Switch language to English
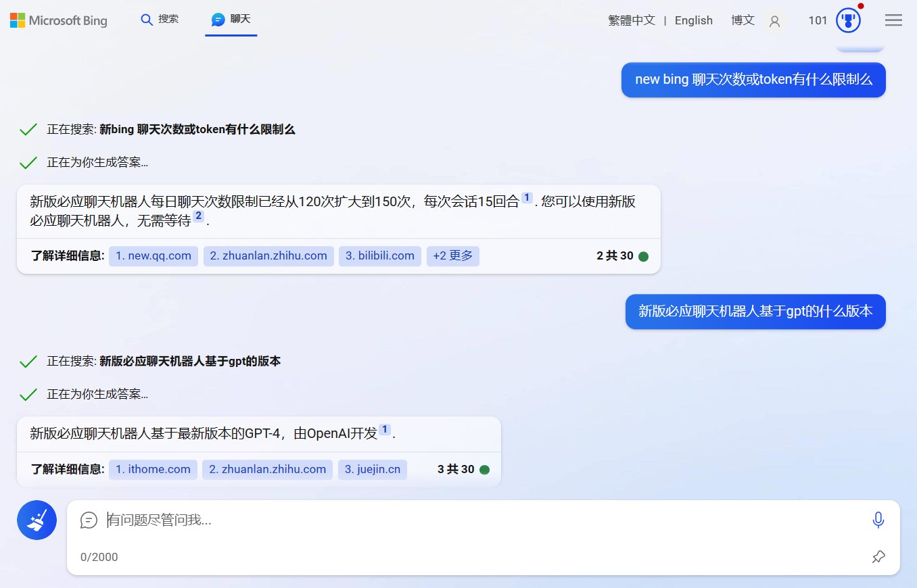917x588 pixels. [x=694, y=20]
